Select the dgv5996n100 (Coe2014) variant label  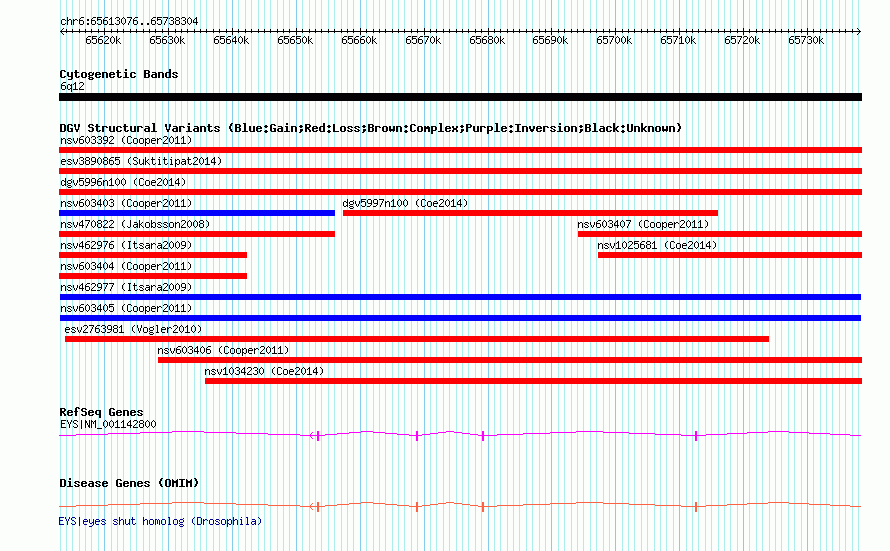pos(123,182)
